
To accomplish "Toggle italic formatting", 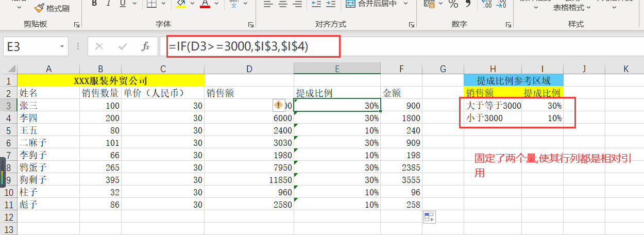I will (109, 4).
